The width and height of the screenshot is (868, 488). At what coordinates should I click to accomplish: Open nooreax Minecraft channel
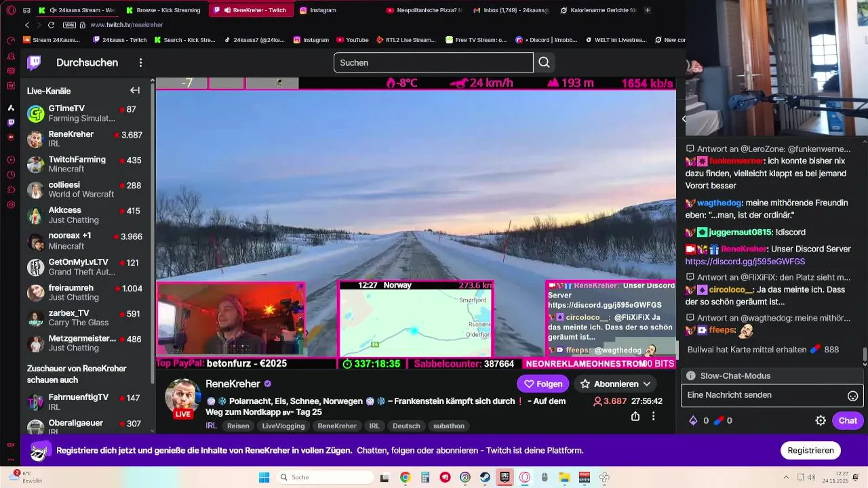point(85,241)
